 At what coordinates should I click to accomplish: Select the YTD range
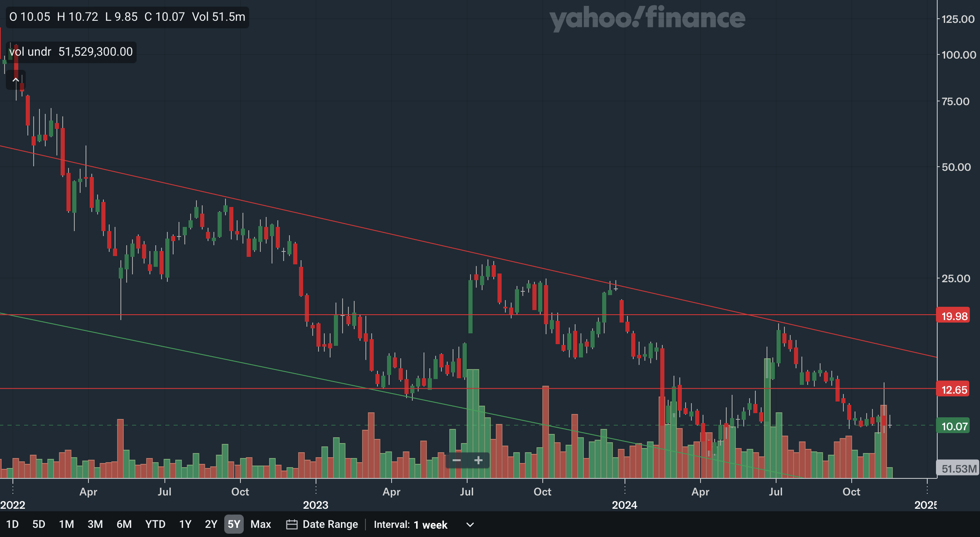coord(155,525)
